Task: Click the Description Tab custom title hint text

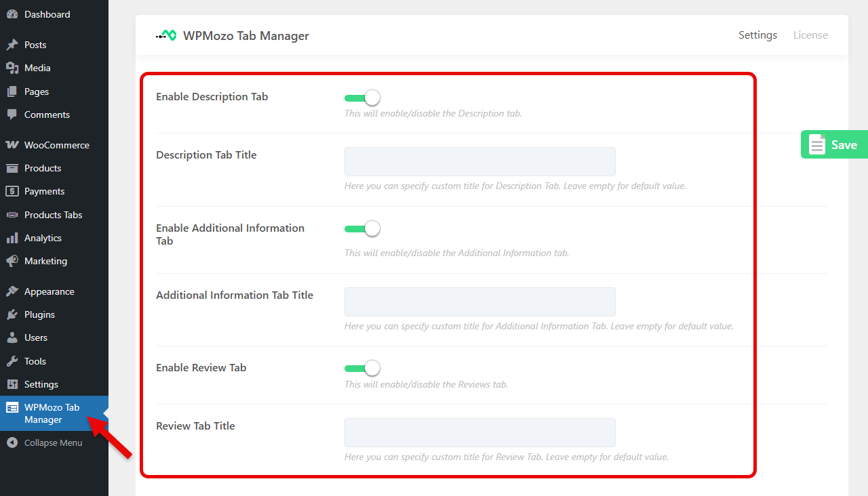Action: click(515, 186)
